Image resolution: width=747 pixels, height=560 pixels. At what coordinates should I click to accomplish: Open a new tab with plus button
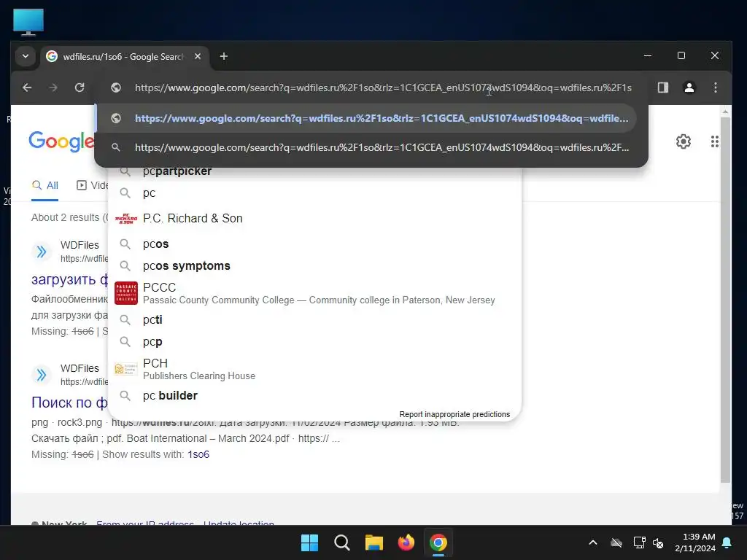point(223,57)
